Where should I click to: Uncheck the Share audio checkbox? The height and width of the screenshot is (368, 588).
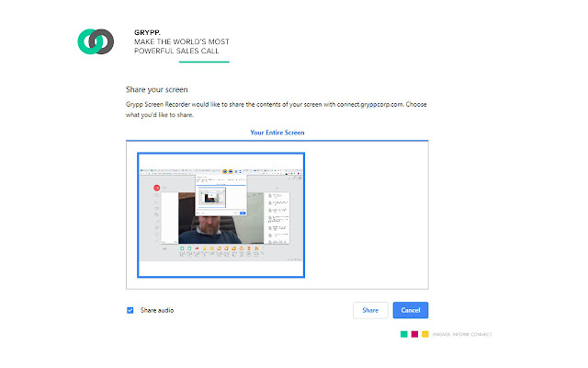pos(130,310)
